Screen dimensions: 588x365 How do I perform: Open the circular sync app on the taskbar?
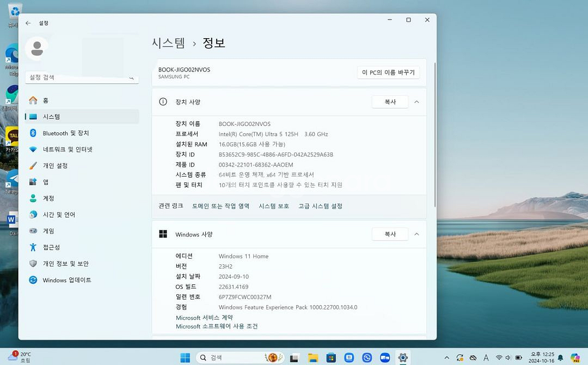pyautogui.click(x=367, y=358)
